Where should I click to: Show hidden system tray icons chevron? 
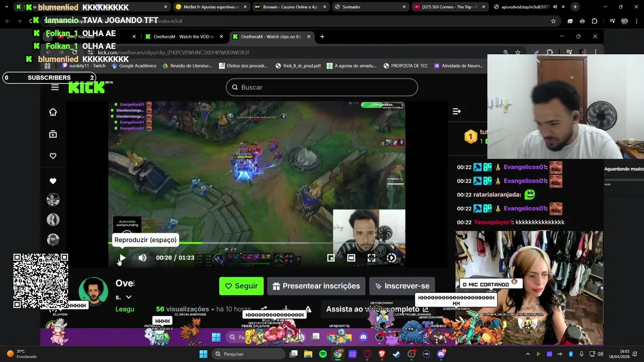tap(528, 354)
